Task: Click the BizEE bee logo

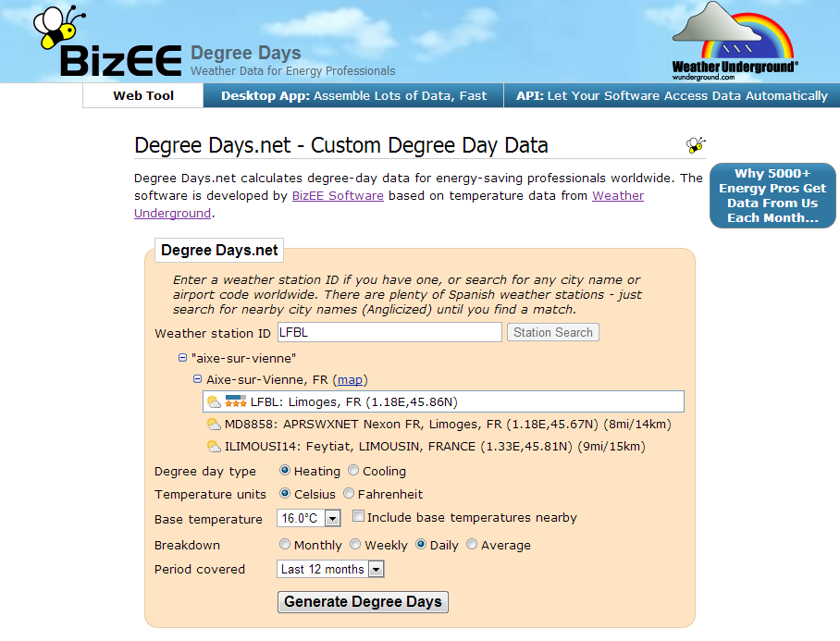Action: tap(107, 42)
